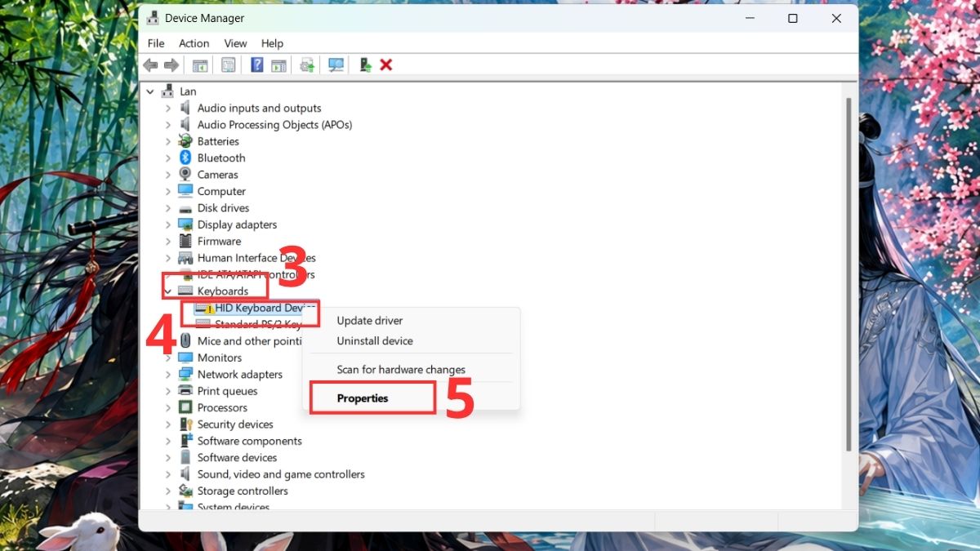The height and width of the screenshot is (551, 980).
Task: Click the computer tower green arrow toolbar icon
Action: point(366,65)
